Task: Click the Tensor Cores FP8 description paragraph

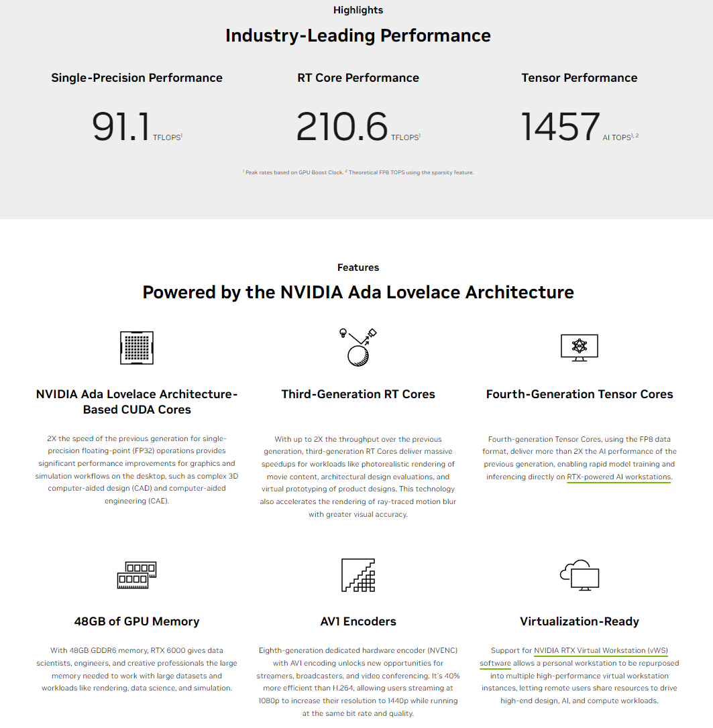Action: [580, 458]
